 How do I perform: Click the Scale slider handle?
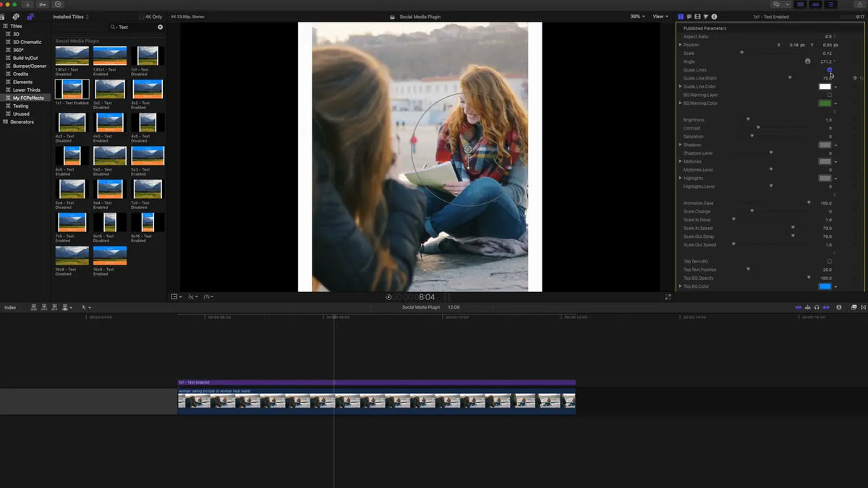(741, 53)
